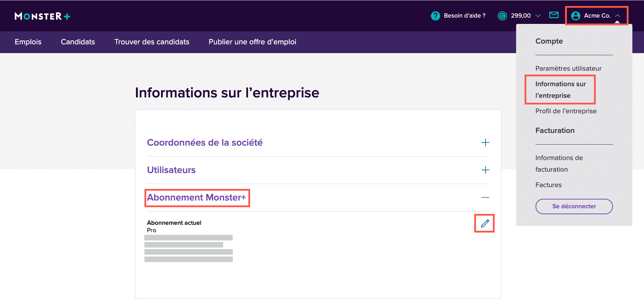The image size is (644, 305).
Task: Click the Acme Co. user avatar icon
Action: [576, 16]
